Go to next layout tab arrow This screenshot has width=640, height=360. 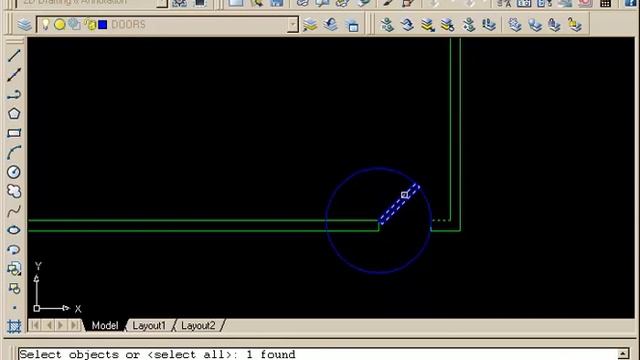click(x=61, y=325)
